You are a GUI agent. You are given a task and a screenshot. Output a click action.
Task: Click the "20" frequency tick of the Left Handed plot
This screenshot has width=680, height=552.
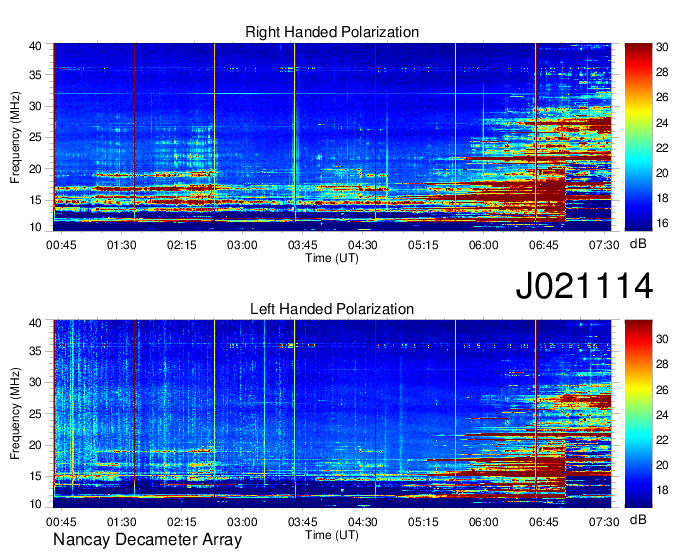point(35,445)
